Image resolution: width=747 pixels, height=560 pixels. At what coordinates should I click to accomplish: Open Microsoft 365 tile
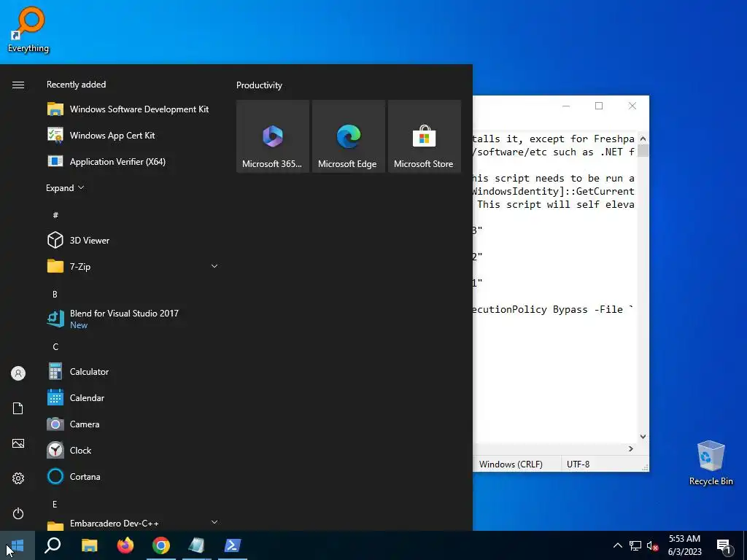[x=273, y=136]
